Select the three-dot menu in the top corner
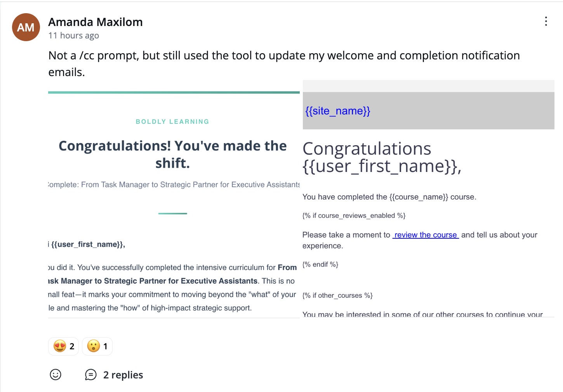 point(546,22)
